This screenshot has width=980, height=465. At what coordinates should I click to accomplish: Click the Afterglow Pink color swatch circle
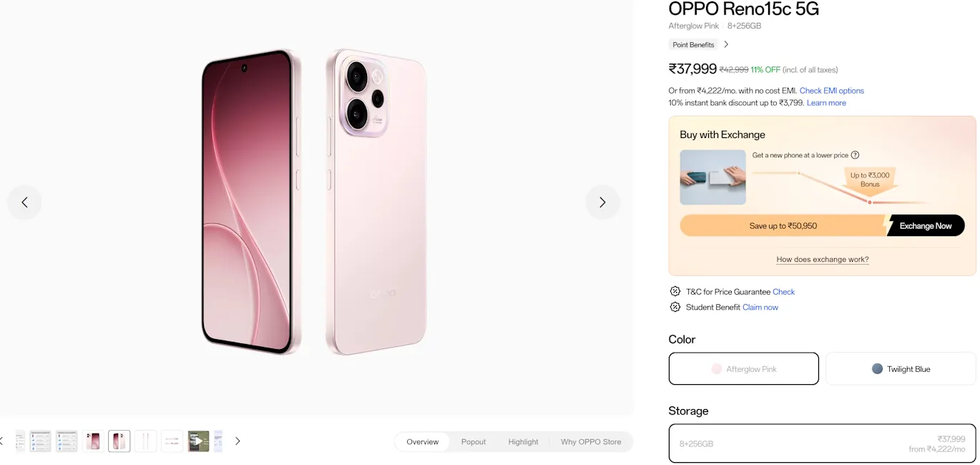[716, 368]
